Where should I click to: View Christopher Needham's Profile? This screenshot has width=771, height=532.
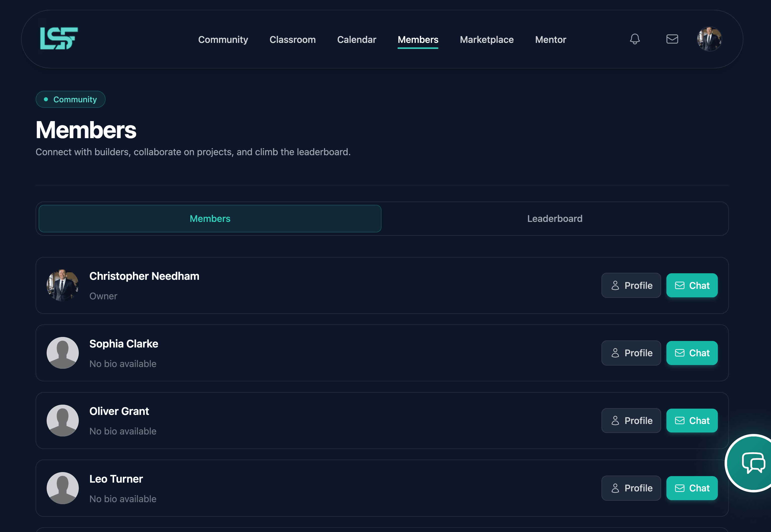631,285
